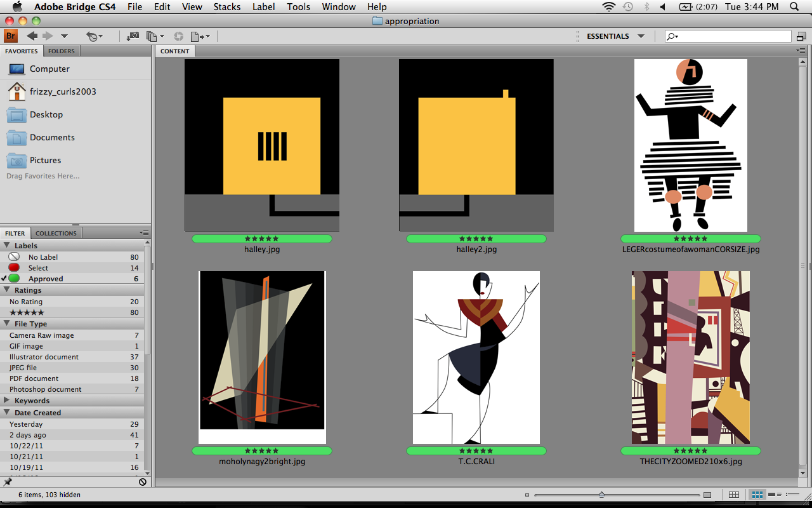Screen dimensions: 812x508
Task: Click Get Photos from Camera icon
Action: (133, 37)
